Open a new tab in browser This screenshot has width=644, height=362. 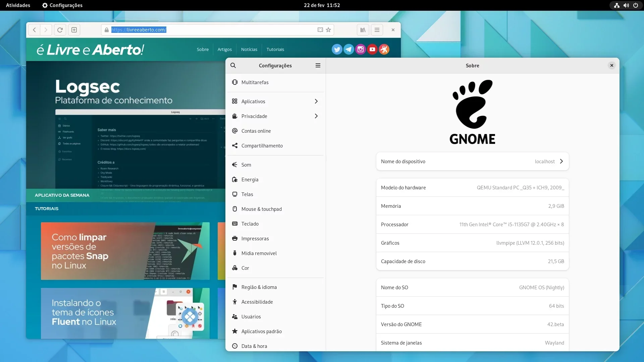coord(74,30)
